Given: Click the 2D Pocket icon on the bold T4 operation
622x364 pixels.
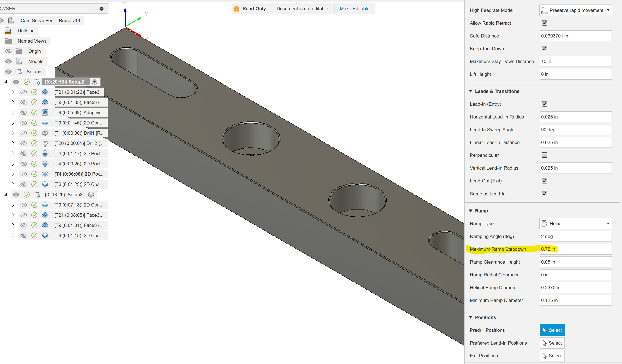Looking at the screenshot, I should pyautogui.click(x=45, y=174).
